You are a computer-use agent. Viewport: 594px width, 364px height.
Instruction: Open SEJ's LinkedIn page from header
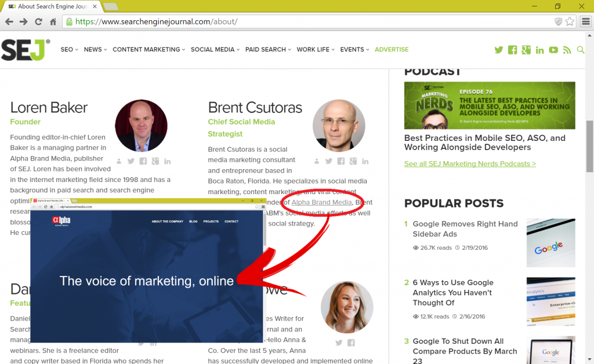(540, 50)
